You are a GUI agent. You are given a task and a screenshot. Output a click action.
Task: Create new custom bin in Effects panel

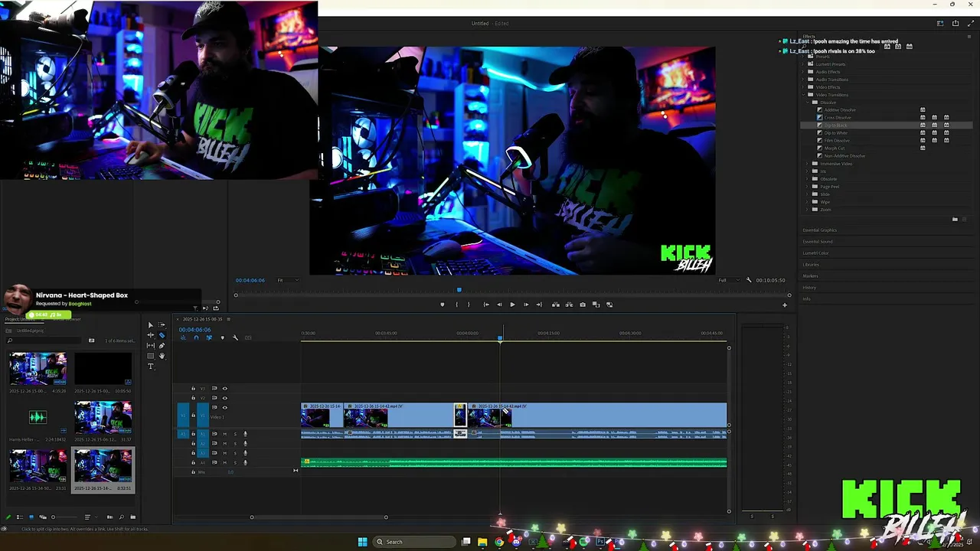click(x=955, y=220)
